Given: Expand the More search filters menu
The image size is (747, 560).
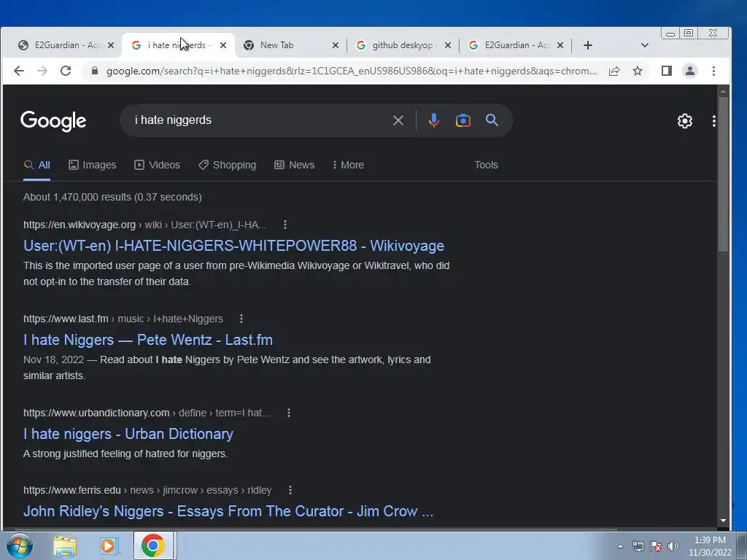Looking at the screenshot, I should coord(348,165).
